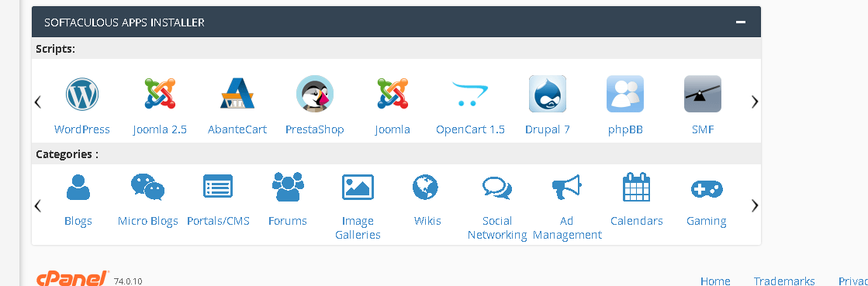
Task: Open the Portals/CMS category icon
Action: click(218, 187)
